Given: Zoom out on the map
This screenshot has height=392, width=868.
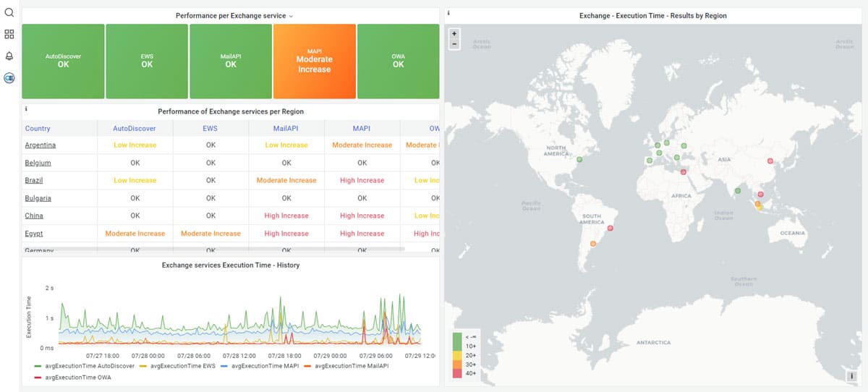Looking at the screenshot, I should click(454, 44).
